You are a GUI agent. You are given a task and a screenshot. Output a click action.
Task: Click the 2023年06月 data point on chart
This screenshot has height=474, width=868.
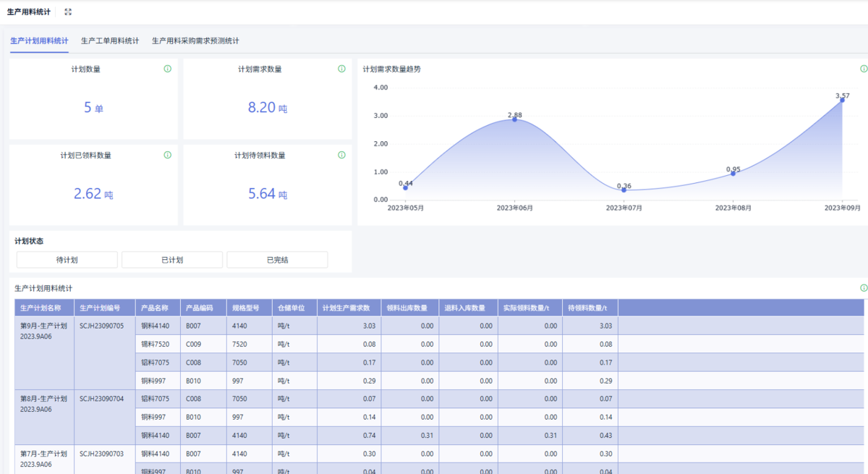pyautogui.click(x=514, y=119)
